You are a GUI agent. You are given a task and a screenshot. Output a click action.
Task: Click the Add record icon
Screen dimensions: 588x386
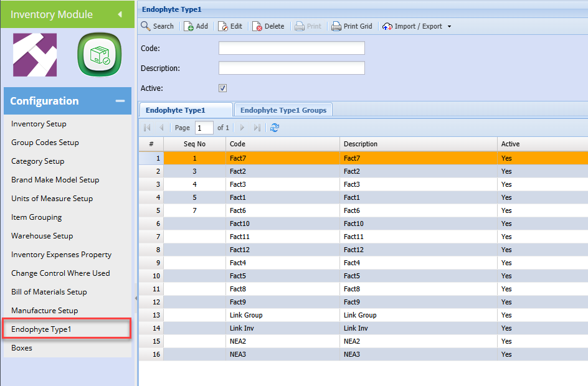point(189,26)
